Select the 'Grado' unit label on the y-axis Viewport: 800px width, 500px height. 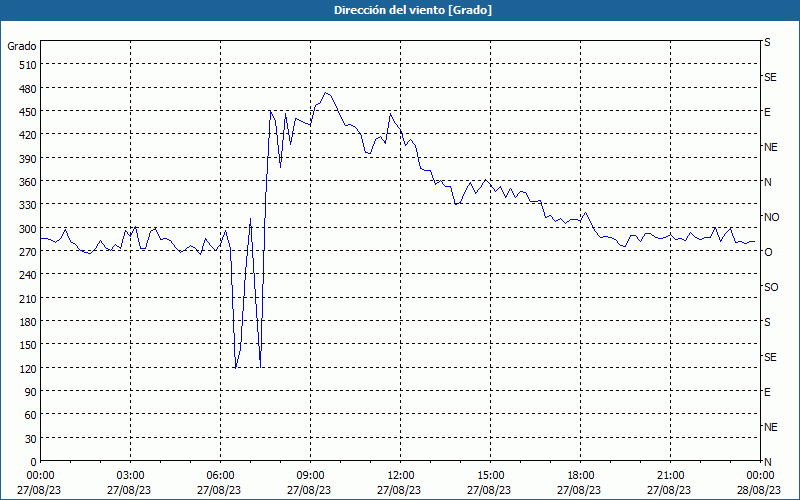22,46
